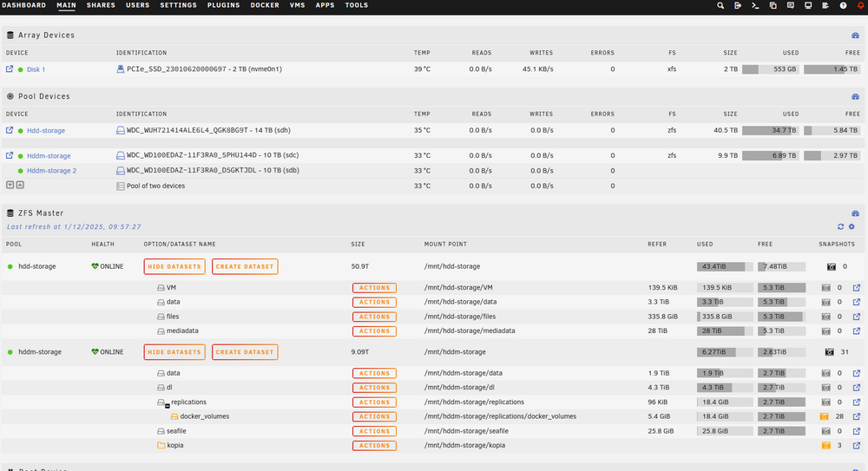Open ZFS Master settings gear
The height and width of the screenshot is (471, 868).
tap(852, 227)
